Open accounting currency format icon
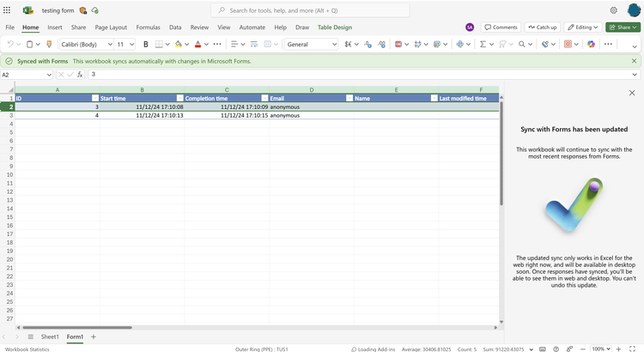This screenshot has height=352, width=644. 348,44
